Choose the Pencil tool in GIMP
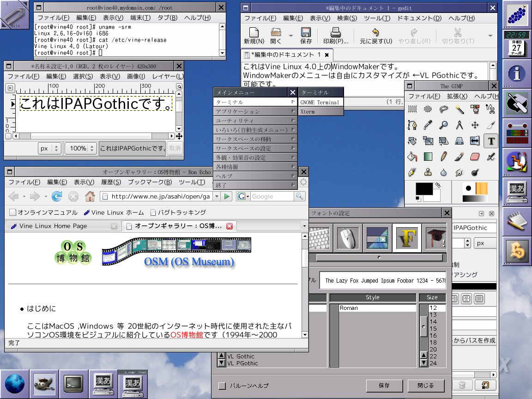 click(443, 157)
